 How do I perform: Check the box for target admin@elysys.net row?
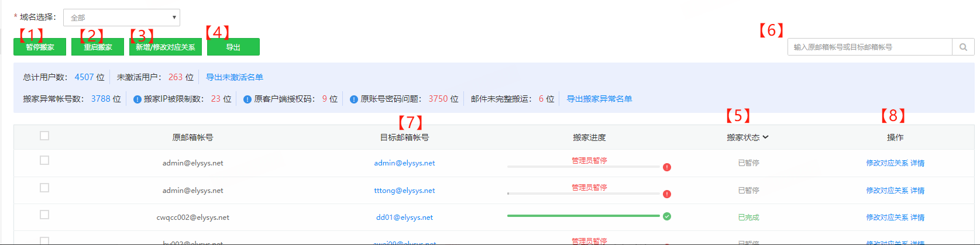coord(44,160)
